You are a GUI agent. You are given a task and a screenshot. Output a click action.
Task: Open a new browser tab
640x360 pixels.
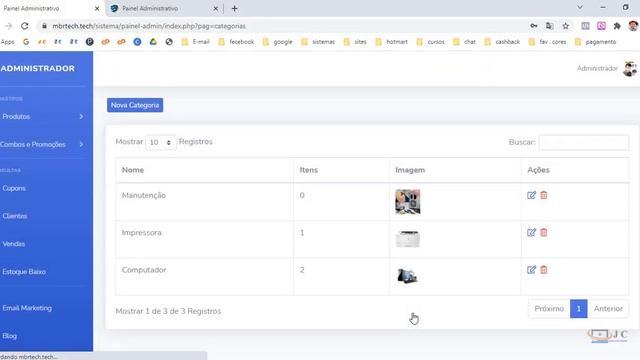point(235,8)
